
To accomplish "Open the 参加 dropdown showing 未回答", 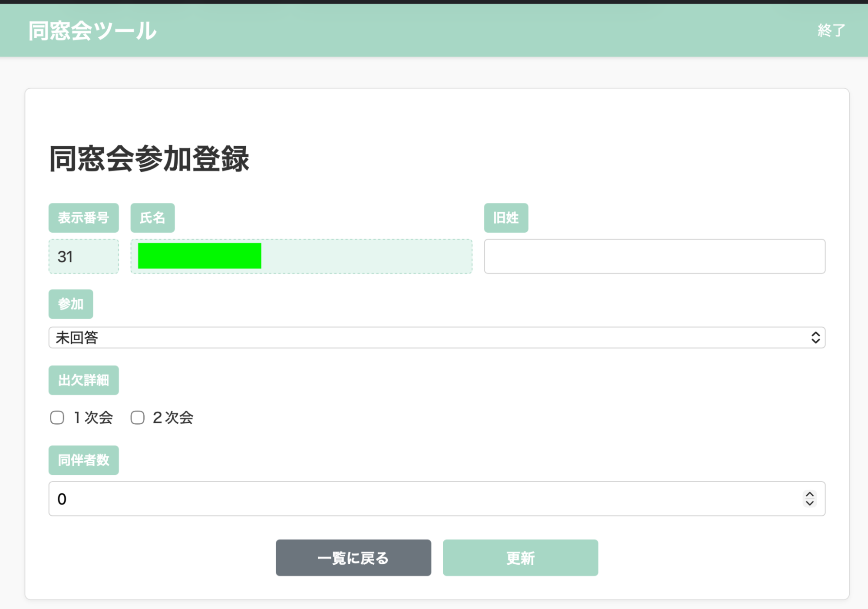I will click(x=437, y=337).
